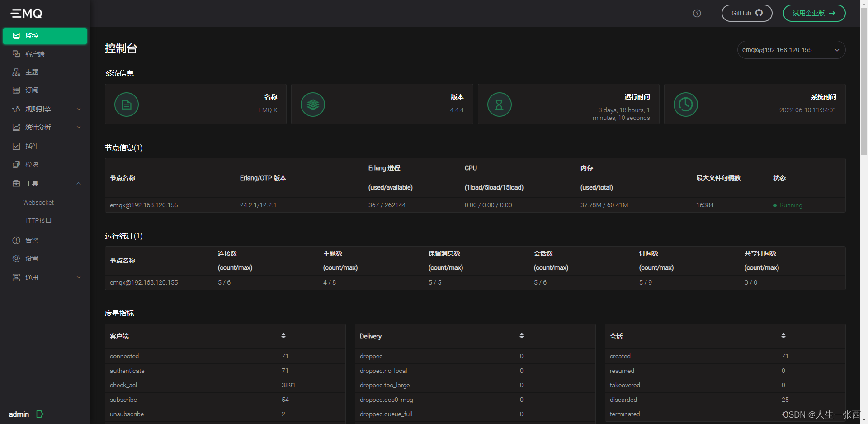Open the 模块 sidebar item
Screen dimensions: 868x424
(45, 164)
